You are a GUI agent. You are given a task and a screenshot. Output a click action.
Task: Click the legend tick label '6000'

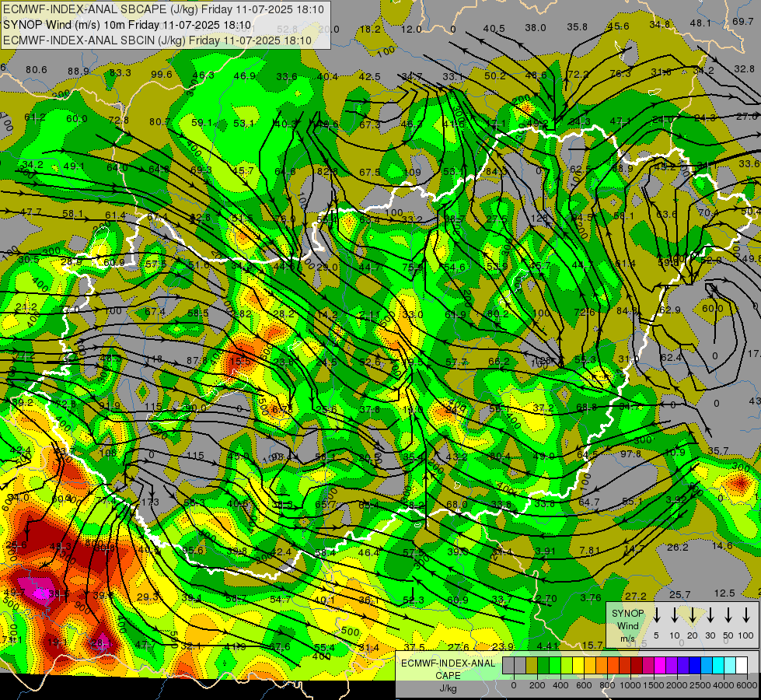coord(746,685)
